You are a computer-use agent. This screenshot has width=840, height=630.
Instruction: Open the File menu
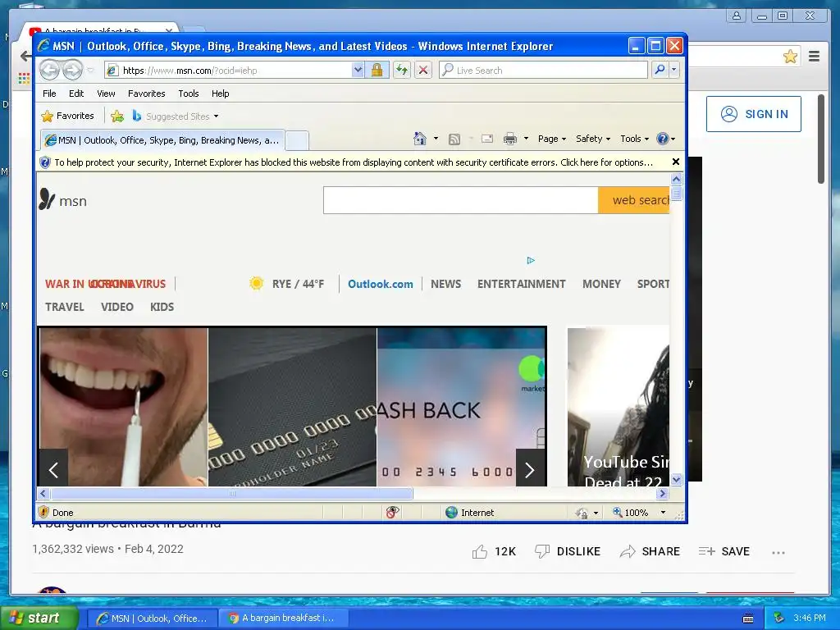(49, 94)
